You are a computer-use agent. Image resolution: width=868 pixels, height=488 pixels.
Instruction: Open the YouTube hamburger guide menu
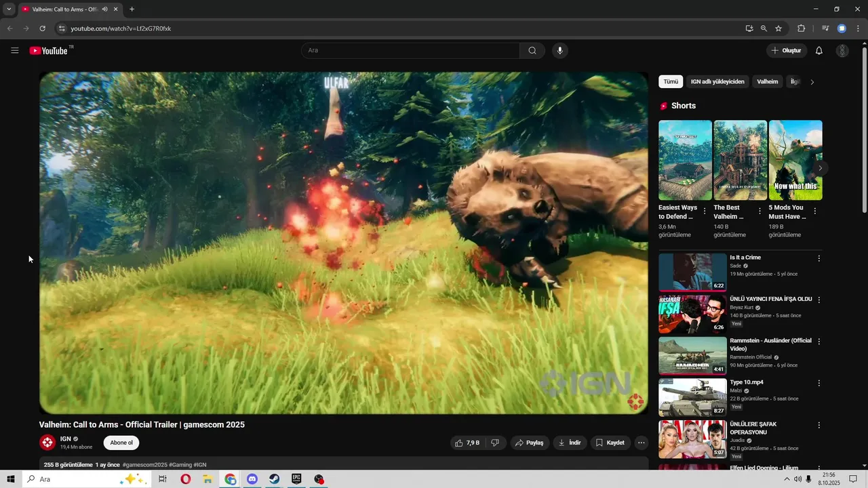[15, 50]
